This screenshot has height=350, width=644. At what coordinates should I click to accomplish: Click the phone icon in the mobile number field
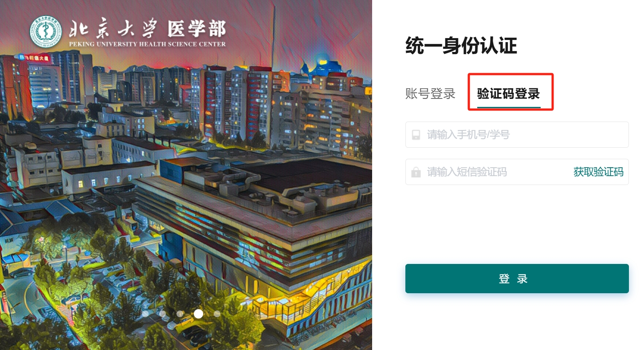[x=416, y=135]
